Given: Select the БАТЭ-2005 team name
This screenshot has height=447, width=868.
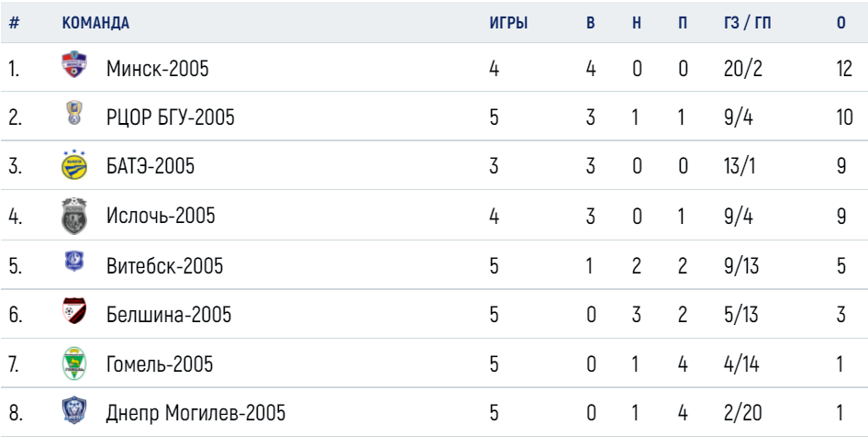Looking at the screenshot, I should click(x=150, y=166).
